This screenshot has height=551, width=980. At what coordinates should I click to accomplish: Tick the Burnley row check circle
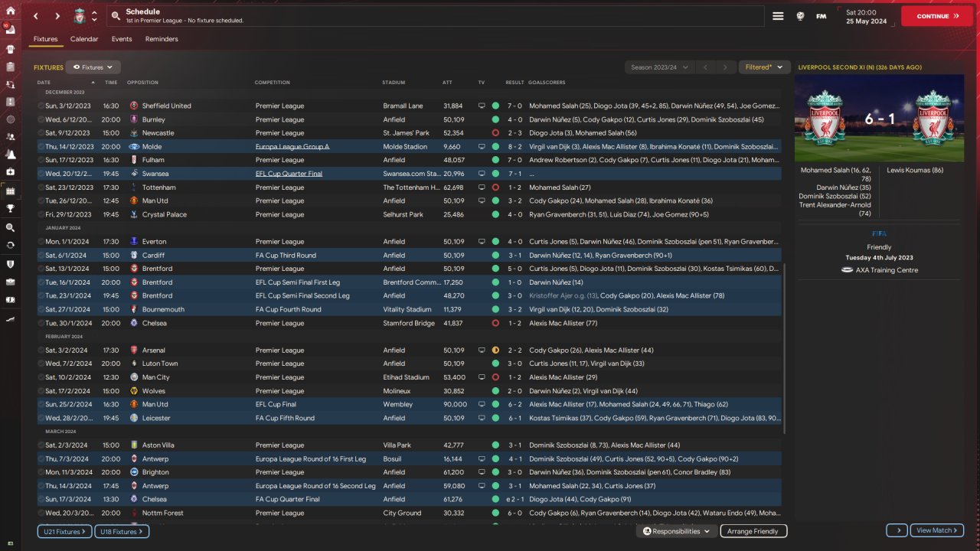click(x=41, y=119)
